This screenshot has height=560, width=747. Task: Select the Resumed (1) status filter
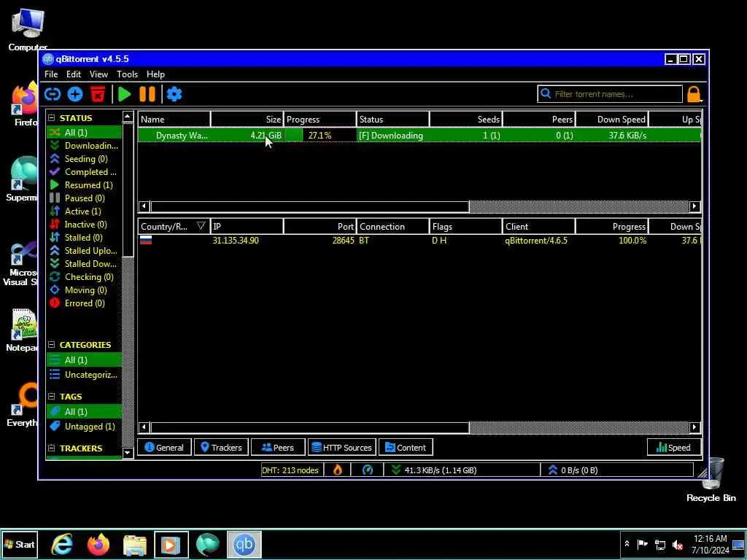[84, 184]
